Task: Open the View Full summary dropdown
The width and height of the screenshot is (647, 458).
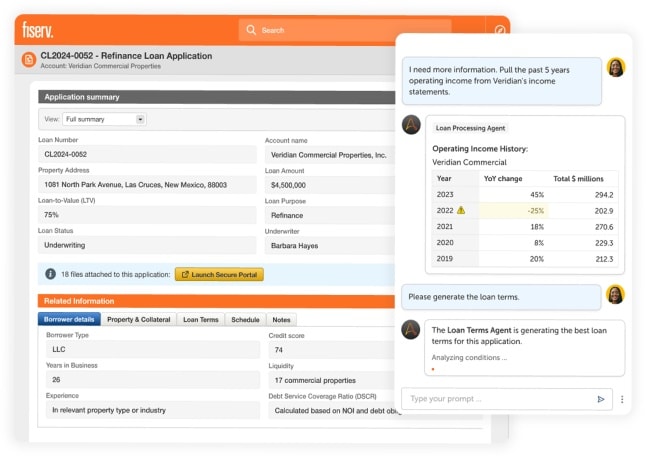Action: (105, 119)
